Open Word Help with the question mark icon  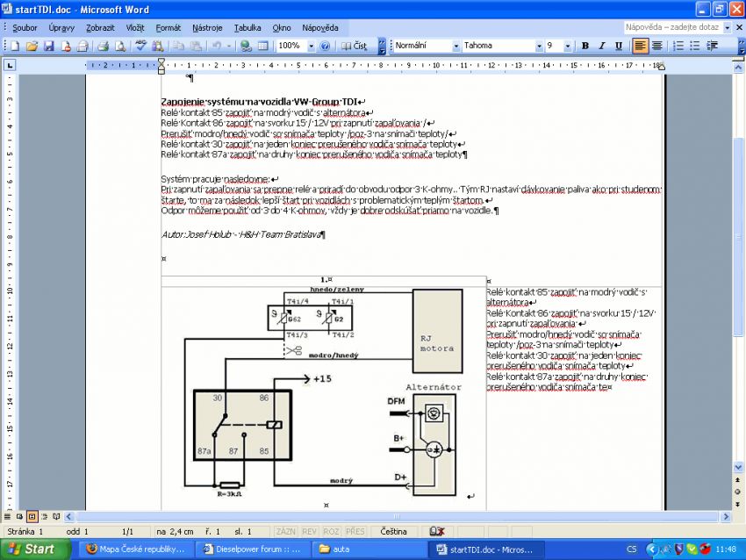[325, 47]
